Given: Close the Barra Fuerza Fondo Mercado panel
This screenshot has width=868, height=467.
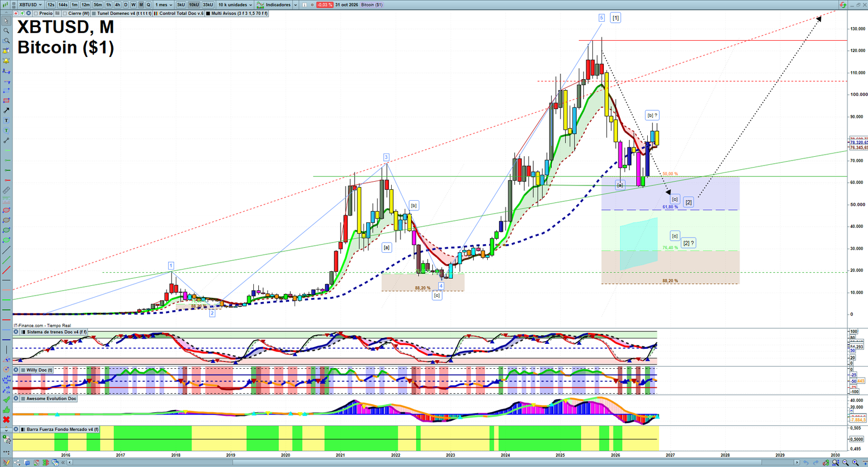Looking at the screenshot, I should pyautogui.click(x=16, y=429).
